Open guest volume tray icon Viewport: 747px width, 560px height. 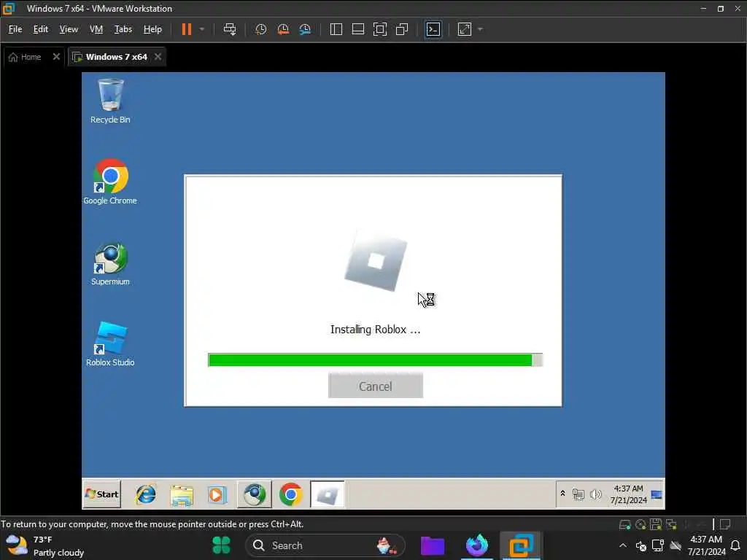click(595, 494)
